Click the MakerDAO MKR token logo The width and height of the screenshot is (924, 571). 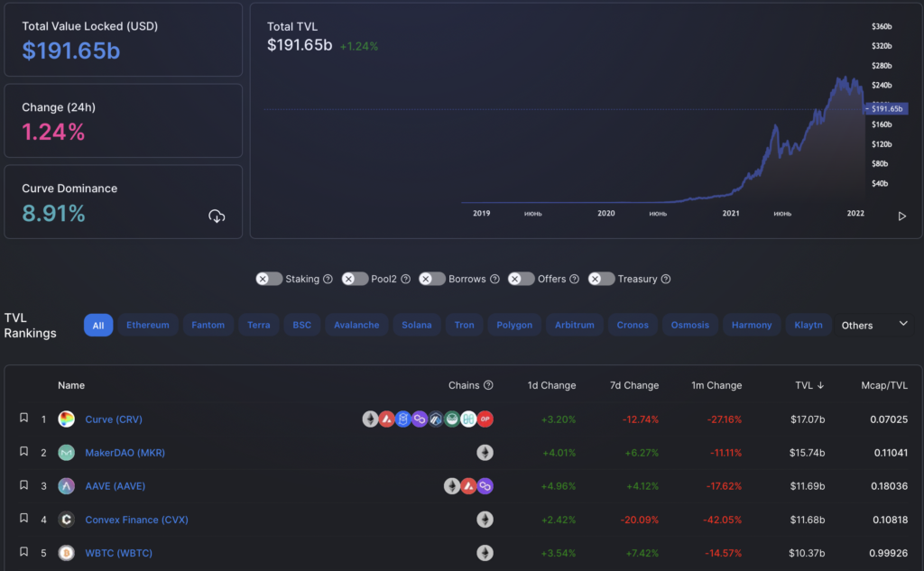(65, 453)
